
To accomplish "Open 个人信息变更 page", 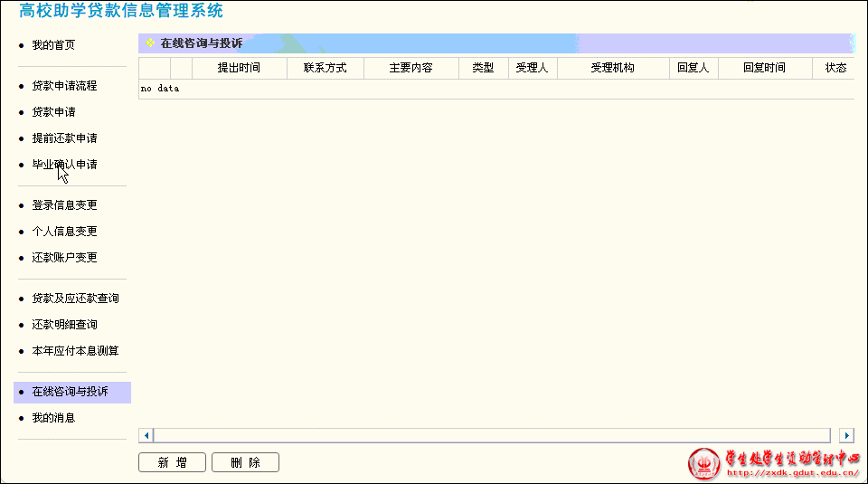I will [64, 232].
